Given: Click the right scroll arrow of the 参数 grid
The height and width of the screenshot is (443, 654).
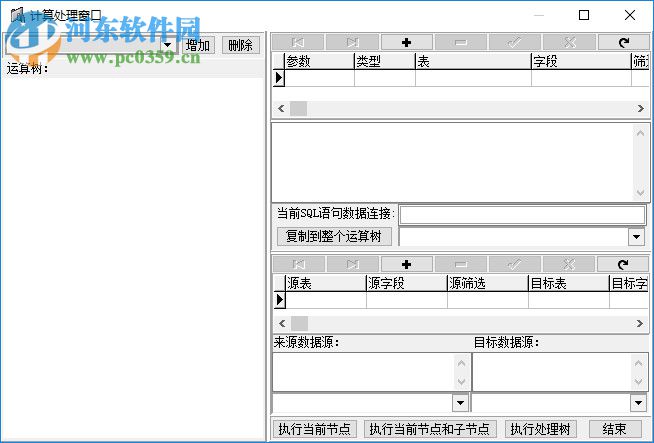Looking at the screenshot, I should point(641,108).
